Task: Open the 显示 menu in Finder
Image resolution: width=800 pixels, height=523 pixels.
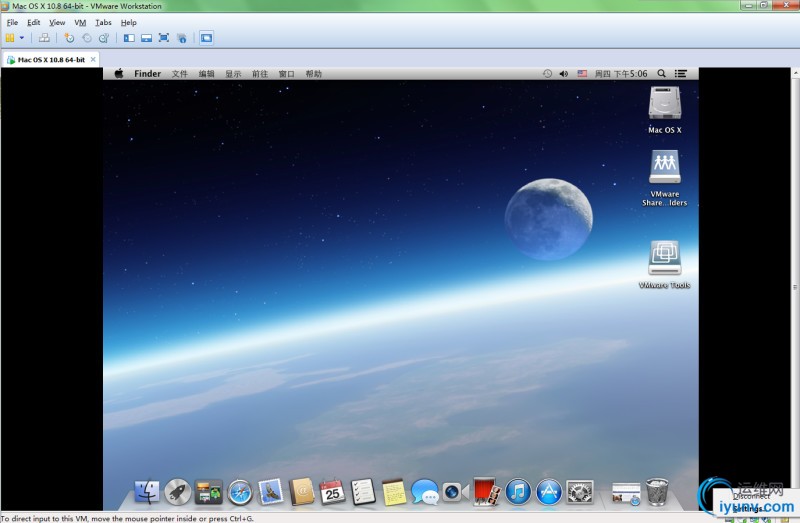Action: pyautogui.click(x=233, y=73)
